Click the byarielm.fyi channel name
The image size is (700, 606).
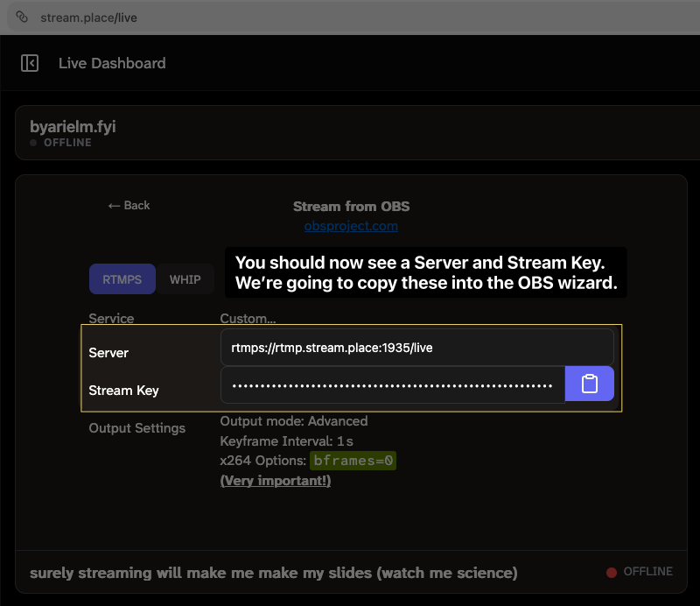point(73,126)
